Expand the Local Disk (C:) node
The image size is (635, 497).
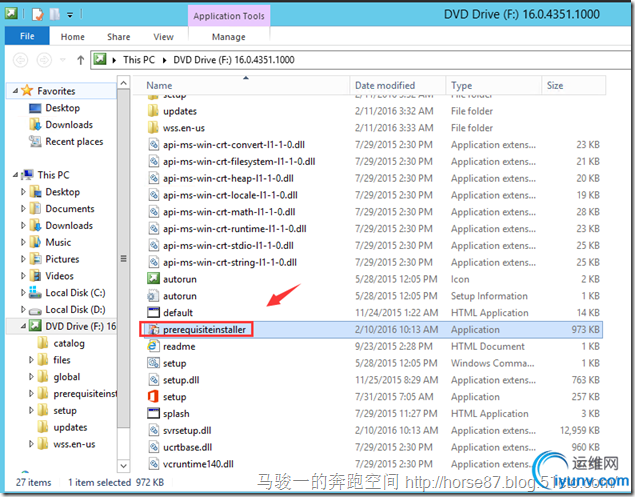23,292
